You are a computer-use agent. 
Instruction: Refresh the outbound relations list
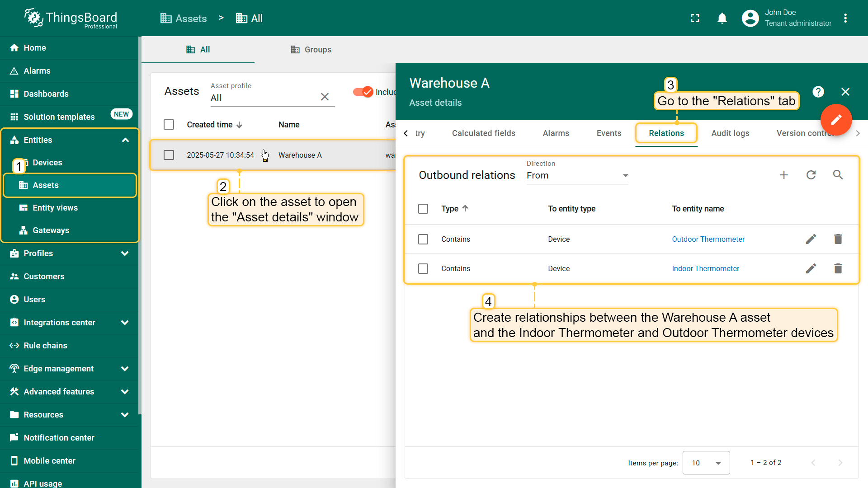click(811, 175)
